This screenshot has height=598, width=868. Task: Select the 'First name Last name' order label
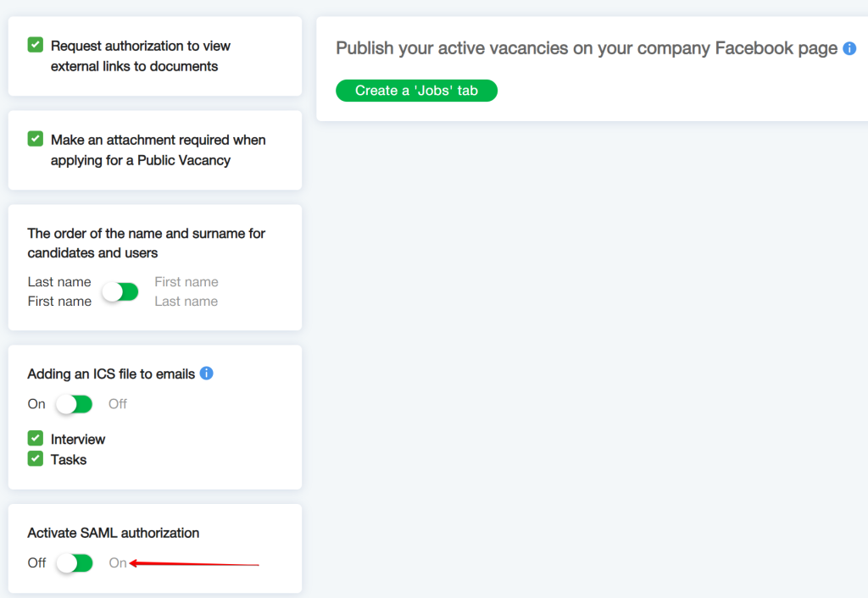[x=186, y=291]
